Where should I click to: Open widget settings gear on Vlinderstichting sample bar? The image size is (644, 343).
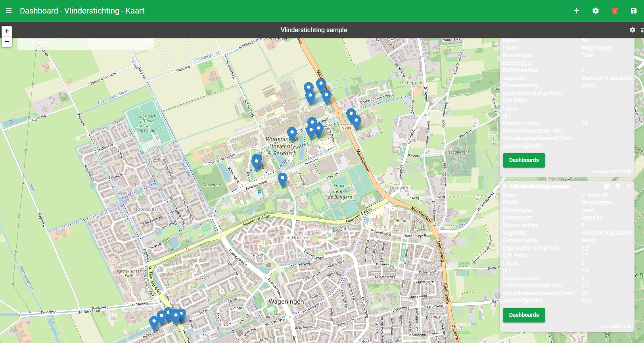click(632, 30)
